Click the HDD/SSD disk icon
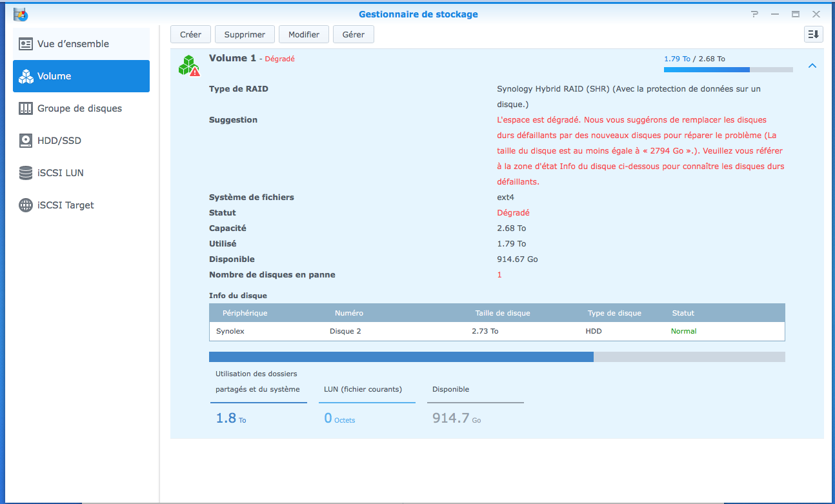The height and width of the screenshot is (504, 835). click(26, 141)
